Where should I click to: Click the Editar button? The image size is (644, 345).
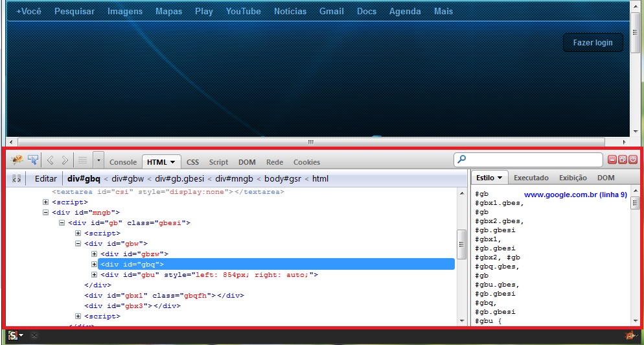click(x=46, y=179)
